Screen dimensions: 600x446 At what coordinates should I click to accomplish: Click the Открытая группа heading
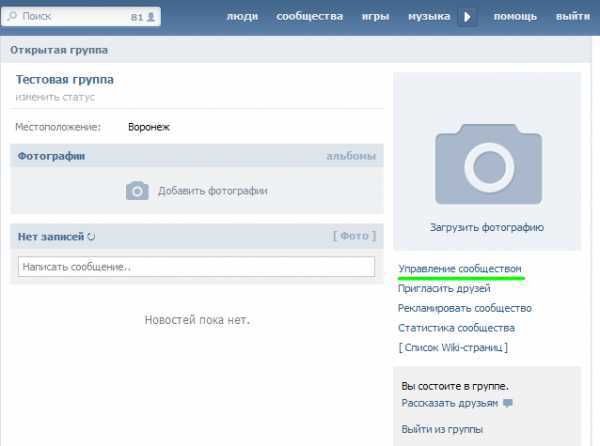point(59,50)
